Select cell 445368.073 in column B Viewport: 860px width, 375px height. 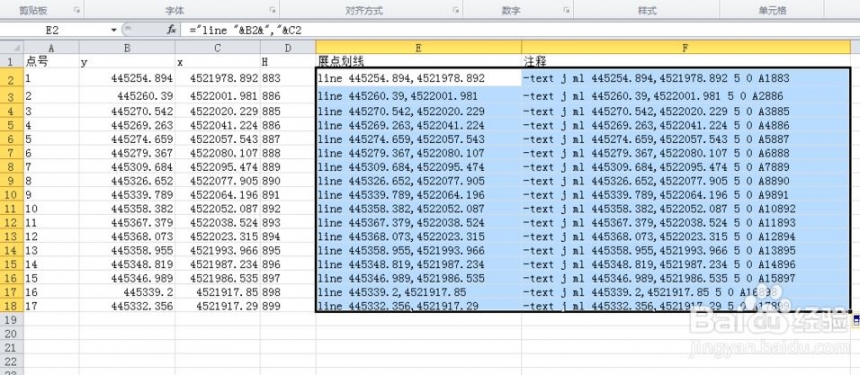[x=127, y=236]
